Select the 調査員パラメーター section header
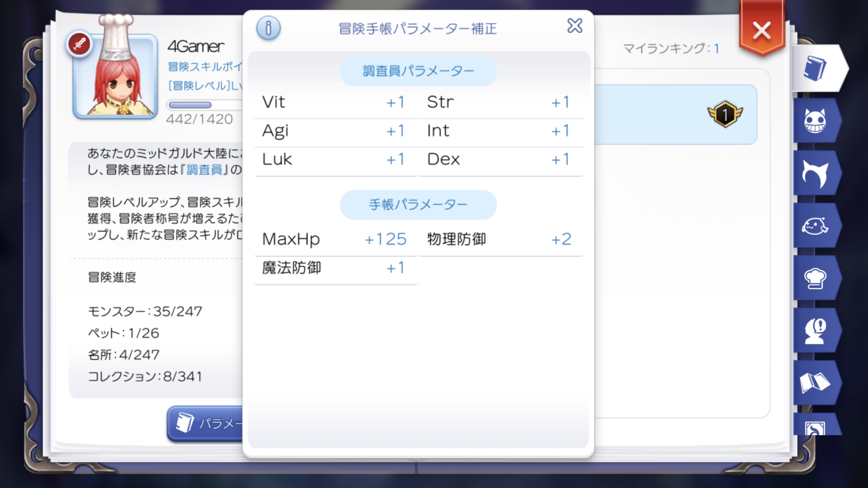 (418, 71)
